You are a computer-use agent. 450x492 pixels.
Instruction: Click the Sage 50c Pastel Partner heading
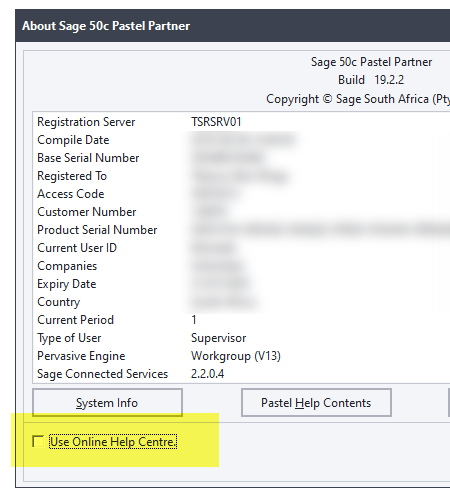tap(371, 62)
